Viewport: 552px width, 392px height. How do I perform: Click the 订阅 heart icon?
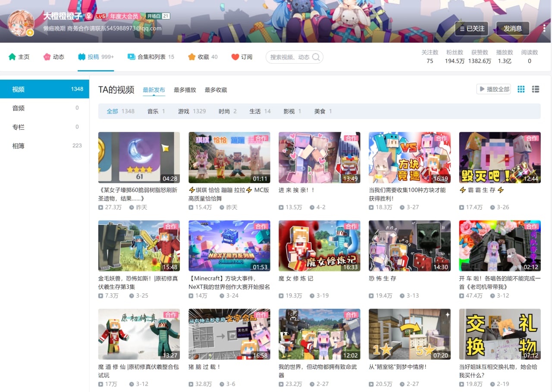coord(235,57)
